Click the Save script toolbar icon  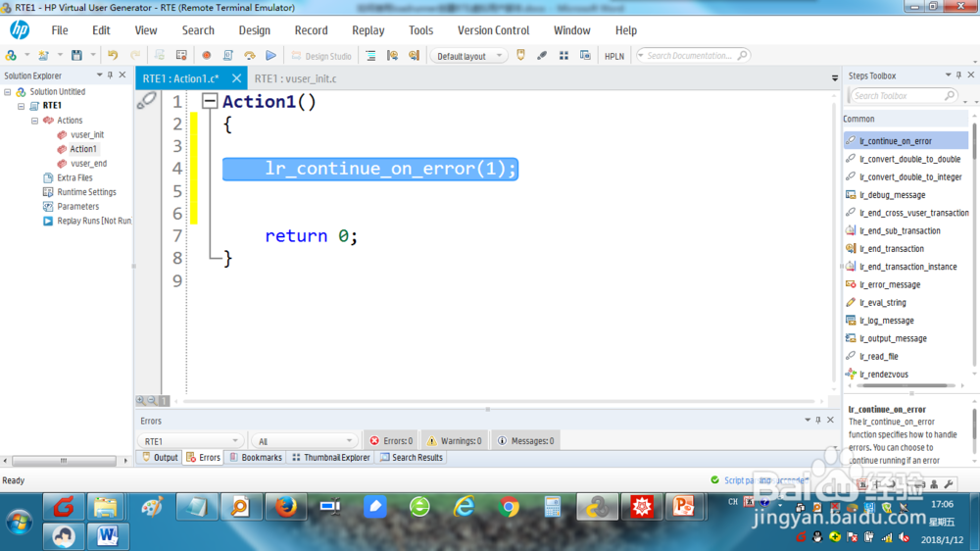pyautogui.click(x=76, y=56)
